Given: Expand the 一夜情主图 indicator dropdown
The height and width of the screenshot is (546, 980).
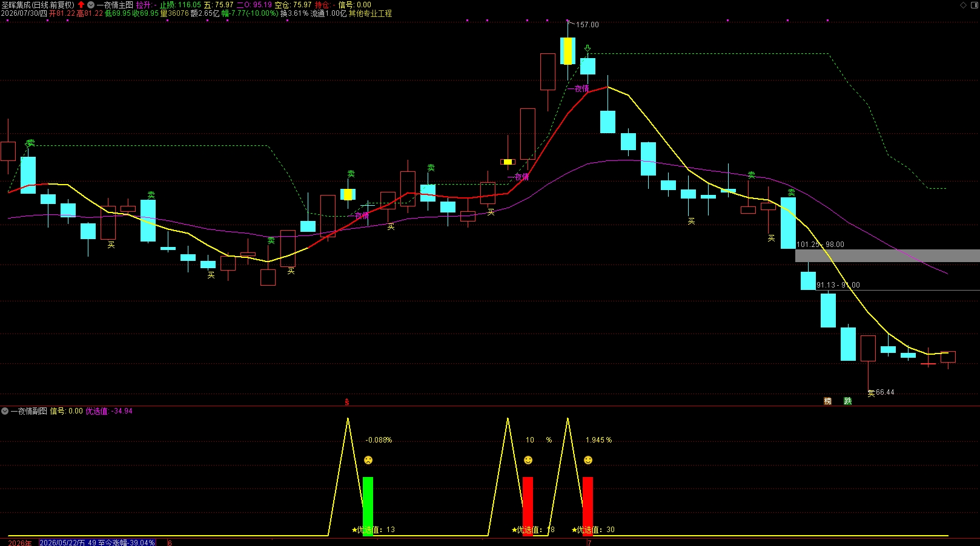Looking at the screenshot, I should point(91,5).
